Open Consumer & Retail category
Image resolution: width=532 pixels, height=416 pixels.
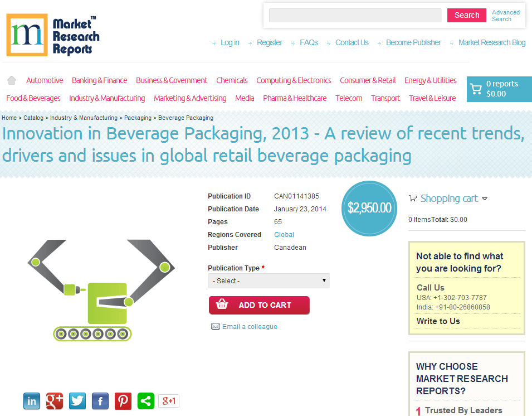coord(368,80)
